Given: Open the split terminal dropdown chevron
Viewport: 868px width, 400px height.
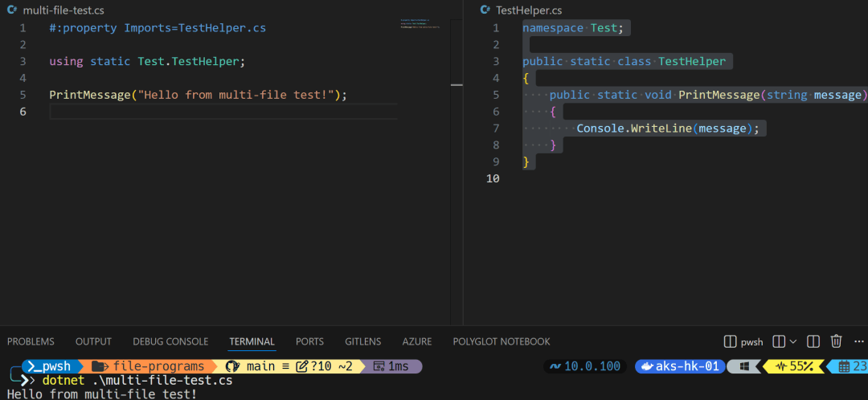Looking at the screenshot, I should [792, 342].
